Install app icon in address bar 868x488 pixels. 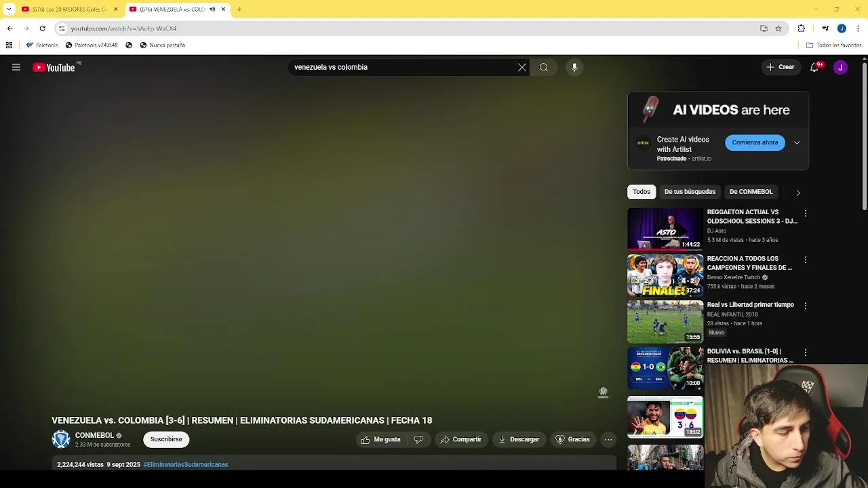point(764,28)
